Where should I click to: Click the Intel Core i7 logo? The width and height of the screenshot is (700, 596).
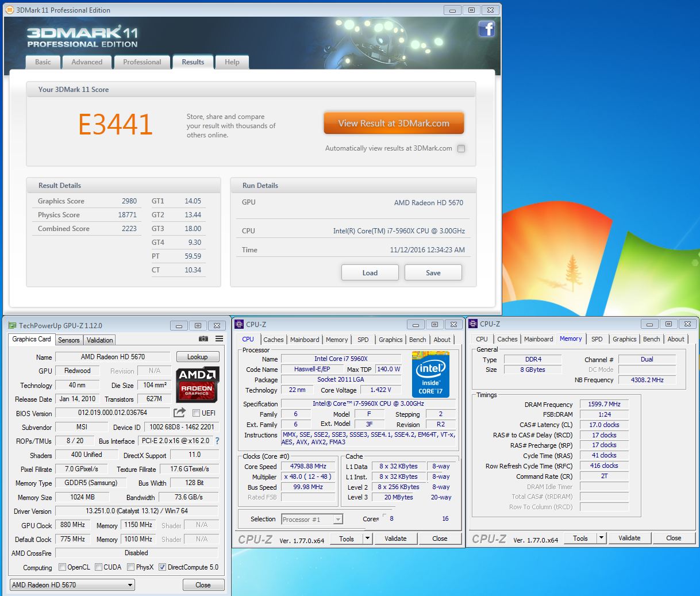tap(430, 374)
